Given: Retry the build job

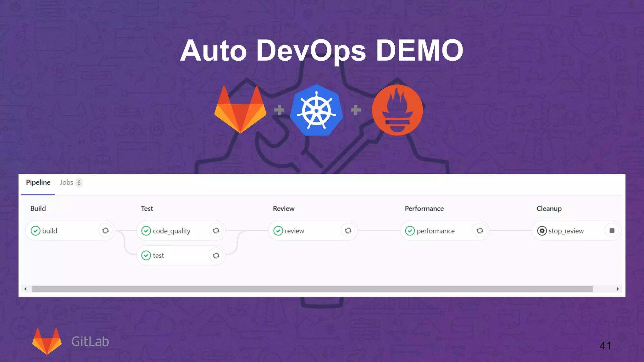Looking at the screenshot, I should [105, 231].
